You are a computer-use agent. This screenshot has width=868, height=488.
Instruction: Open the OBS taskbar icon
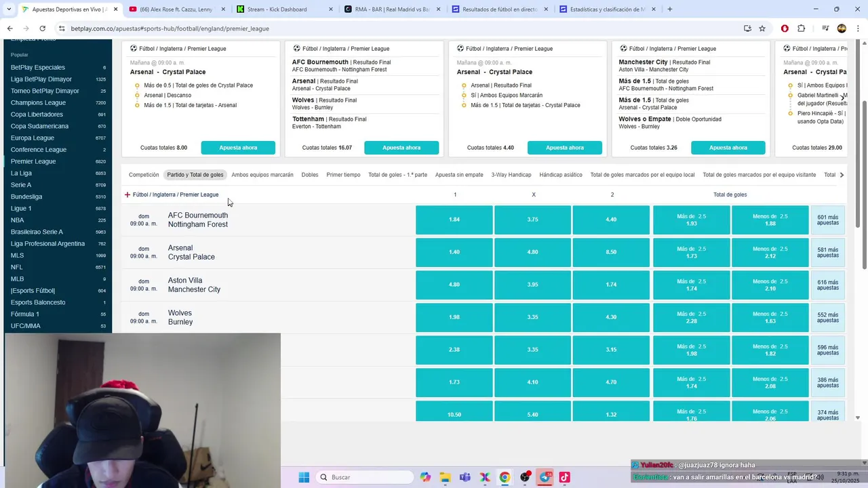[525, 477]
